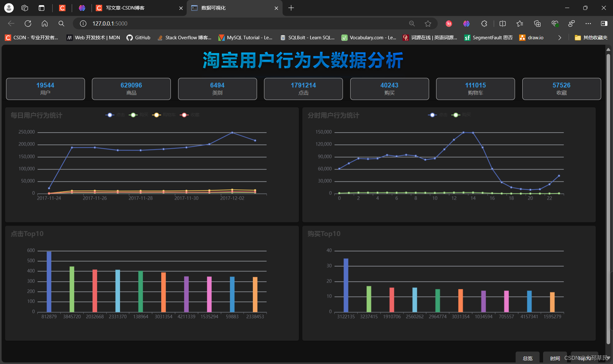Click the address bar showing 127.0.0.1:5000
This screenshot has height=364, width=613.
(x=223, y=23)
